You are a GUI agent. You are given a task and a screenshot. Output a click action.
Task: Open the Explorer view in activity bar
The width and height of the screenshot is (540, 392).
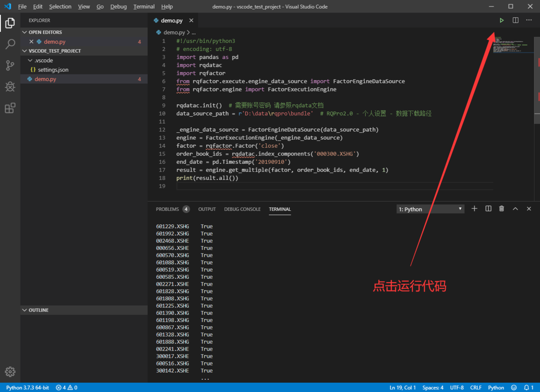10,23
